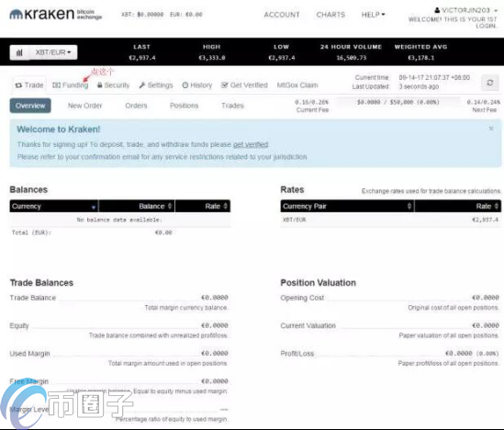Click the Trade tab icon
504x430 pixels.
coord(18,85)
